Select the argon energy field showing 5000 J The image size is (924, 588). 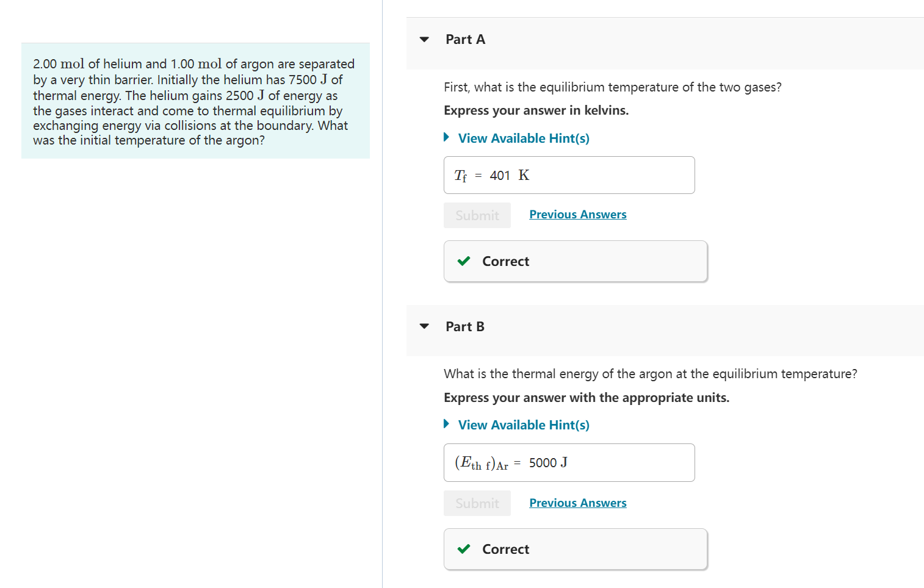pos(569,462)
